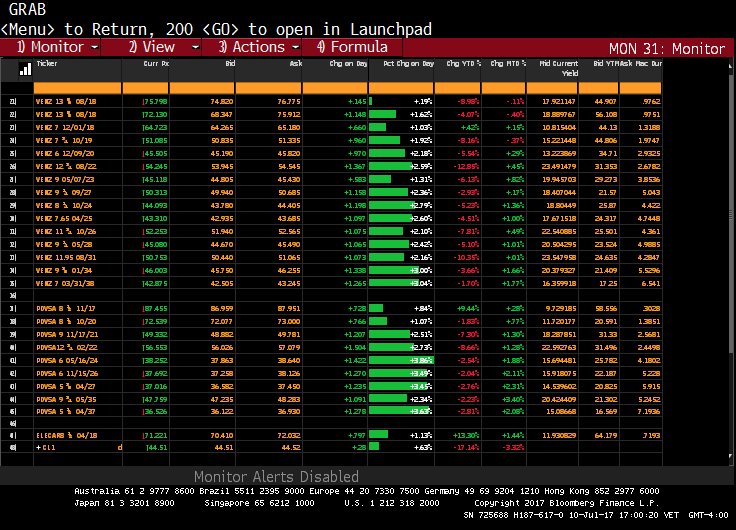
Task: Click the +13.30% YTD value for ELECARB
Action: click(466, 436)
